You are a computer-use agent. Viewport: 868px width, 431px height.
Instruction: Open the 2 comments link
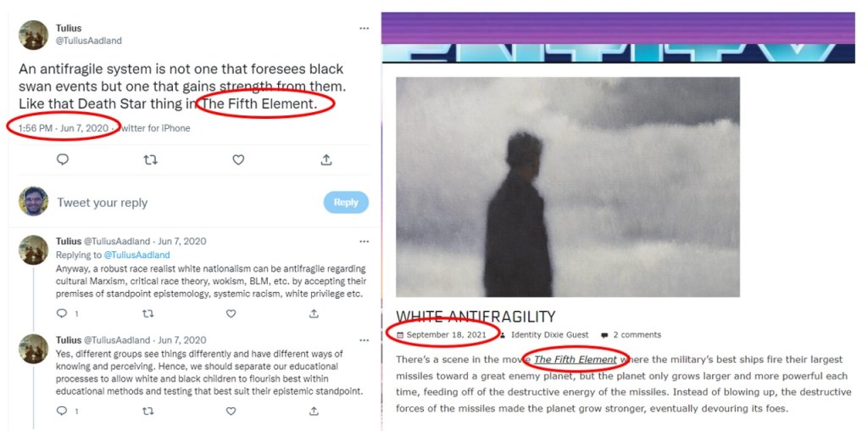[637, 334]
